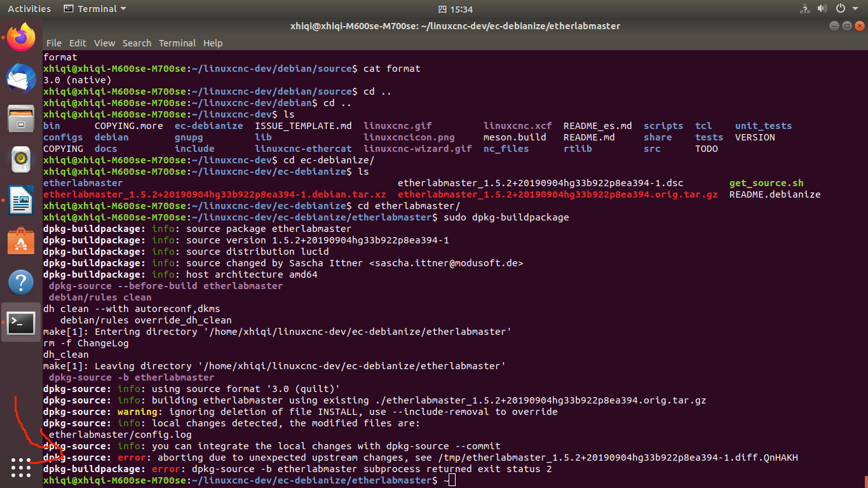Click 'dpkg-source --commit' hint text
This screenshot has width=868, height=488.
(443, 446)
